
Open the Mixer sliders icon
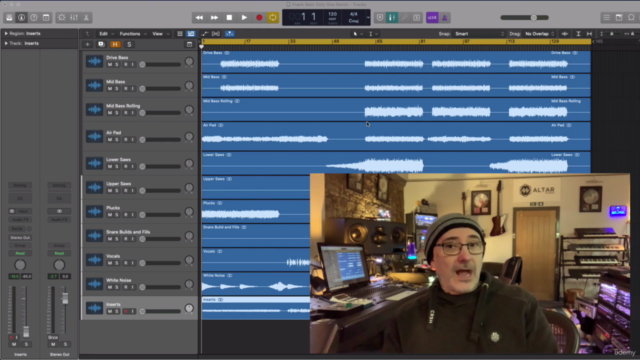tap(74, 18)
